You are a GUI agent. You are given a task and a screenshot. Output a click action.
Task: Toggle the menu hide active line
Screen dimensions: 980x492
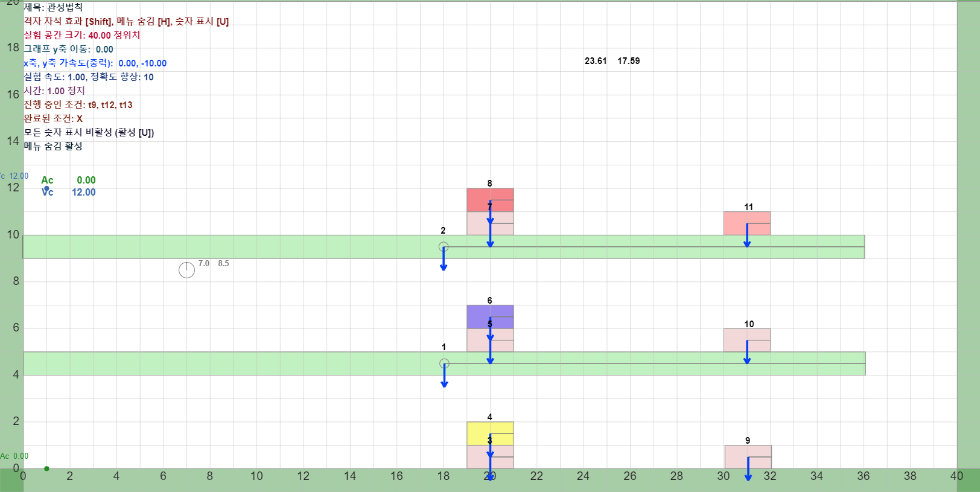(x=53, y=146)
